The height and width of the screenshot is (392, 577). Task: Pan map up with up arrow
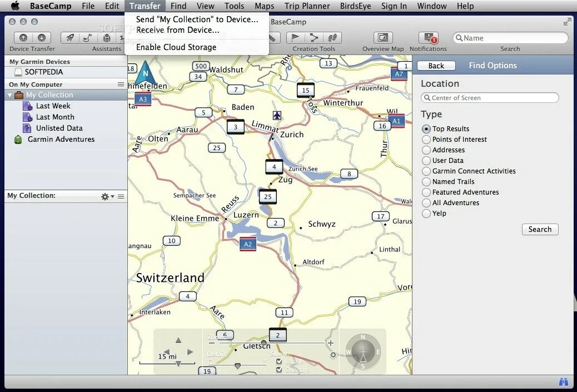click(178, 340)
